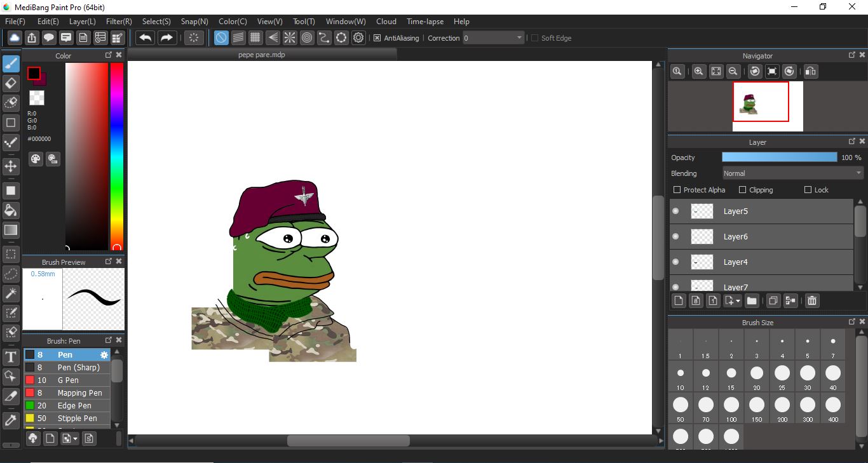The image size is (868, 463).
Task: Hide Layer4 using its visibility dot
Action: click(x=675, y=262)
